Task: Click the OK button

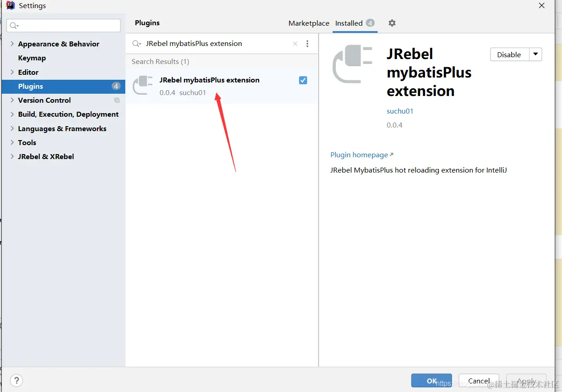Action: (x=431, y=381)
